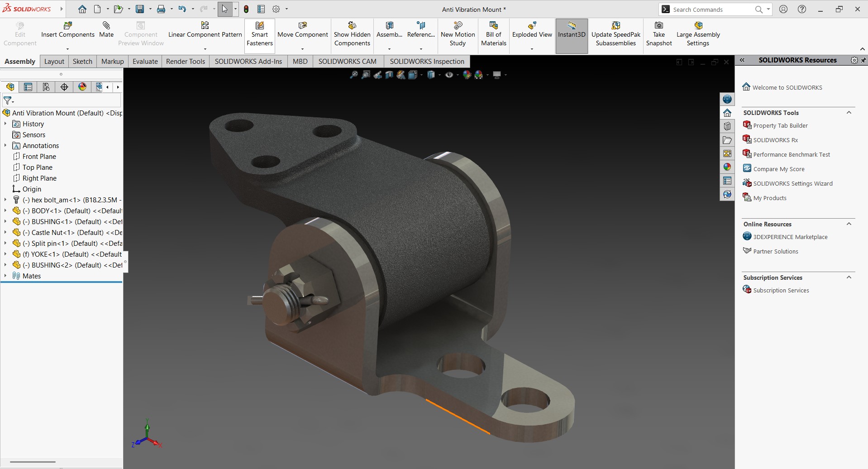Viewport: 868px width, 469px height.
Task: Launch Performance Benchmark Test
Action: click(x=792, y=154)
